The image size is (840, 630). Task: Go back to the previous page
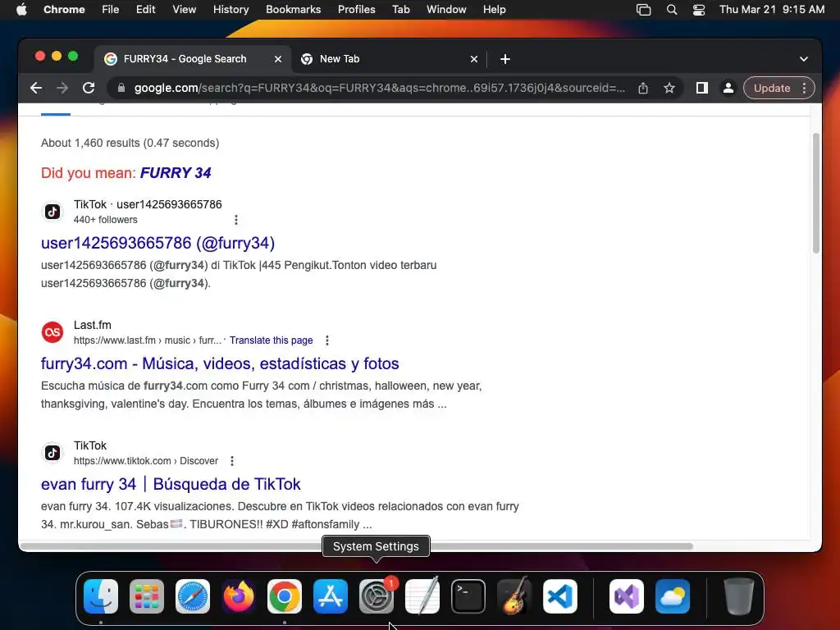pyautogui.click(x=36, y=88)
